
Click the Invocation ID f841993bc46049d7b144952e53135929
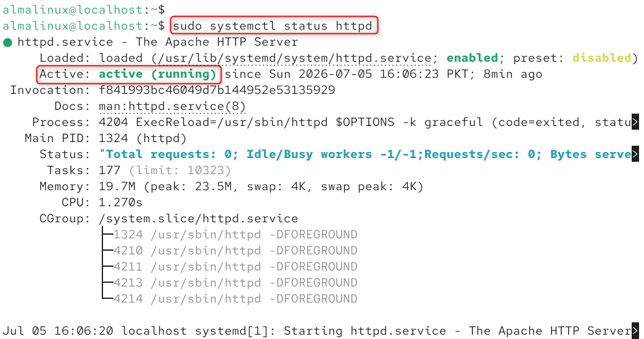coord(217,90)
